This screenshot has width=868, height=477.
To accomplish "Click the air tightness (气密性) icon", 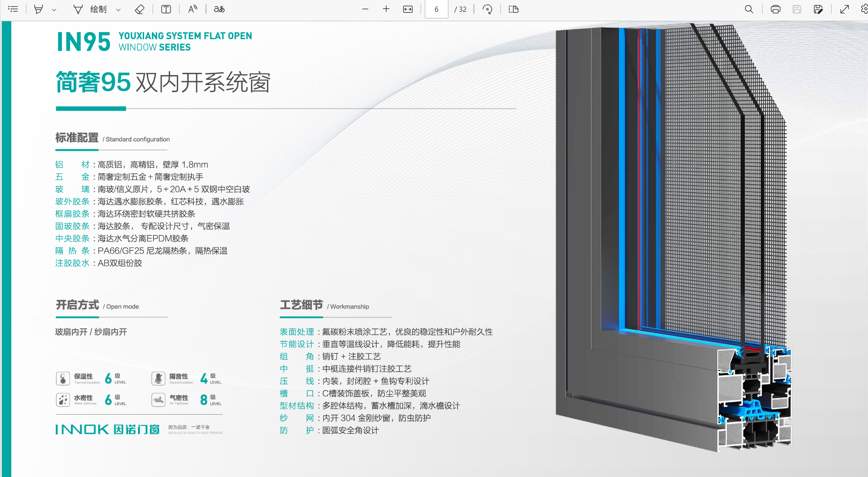I will [158, 400].
